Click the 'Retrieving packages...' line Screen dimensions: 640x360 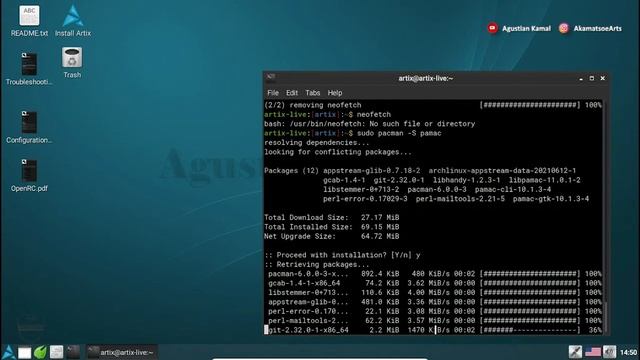(317, 264)
